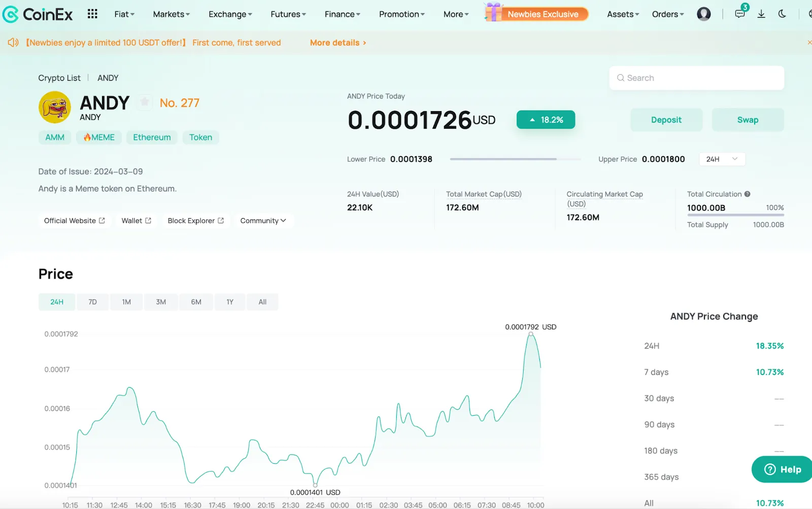Viewport: 812px width, 509px height.
Task: Select the 1M chart tab
Action: (126, 301)
